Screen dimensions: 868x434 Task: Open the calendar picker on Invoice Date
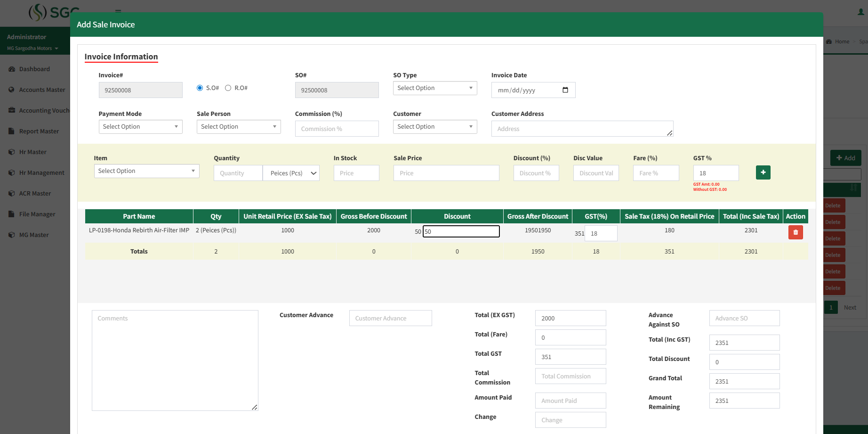565,90
